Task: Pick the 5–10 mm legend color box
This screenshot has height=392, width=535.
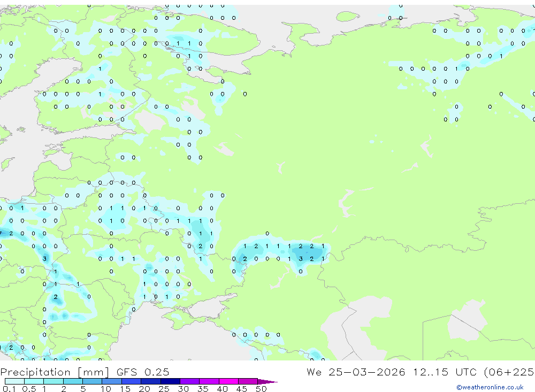Action: [92, 381]
